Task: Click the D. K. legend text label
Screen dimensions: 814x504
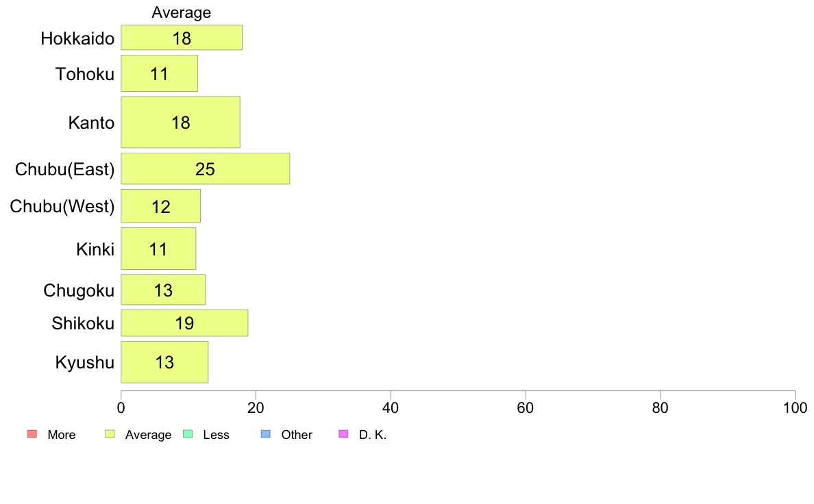Action: click(x=373, y=435)
